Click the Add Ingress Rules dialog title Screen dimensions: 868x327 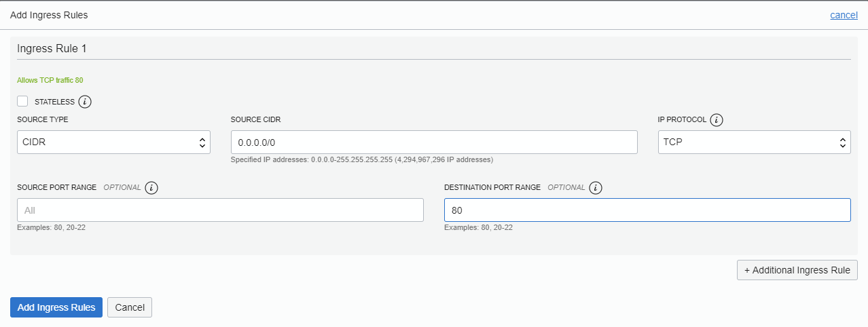point(49,15)
